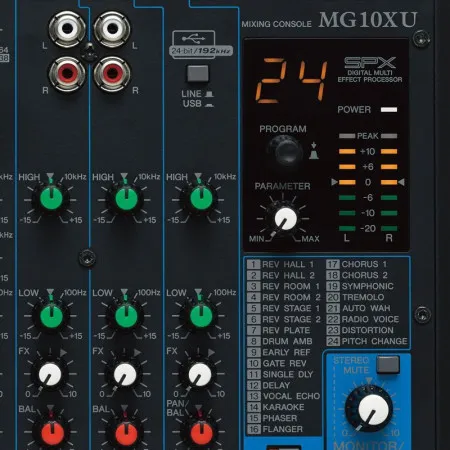Click the '20 TREMOLO' effect entry
450x450 pixels.
click(x=355, y=297)
